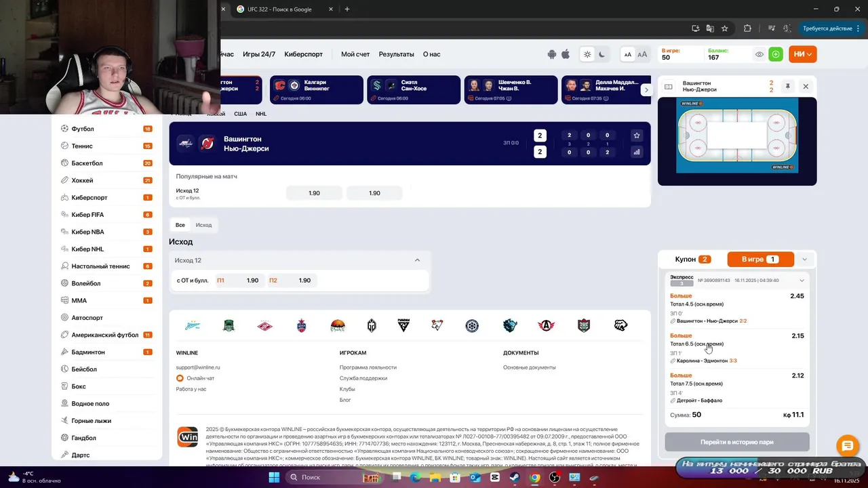Open Основные документы link

click(530, 367)
